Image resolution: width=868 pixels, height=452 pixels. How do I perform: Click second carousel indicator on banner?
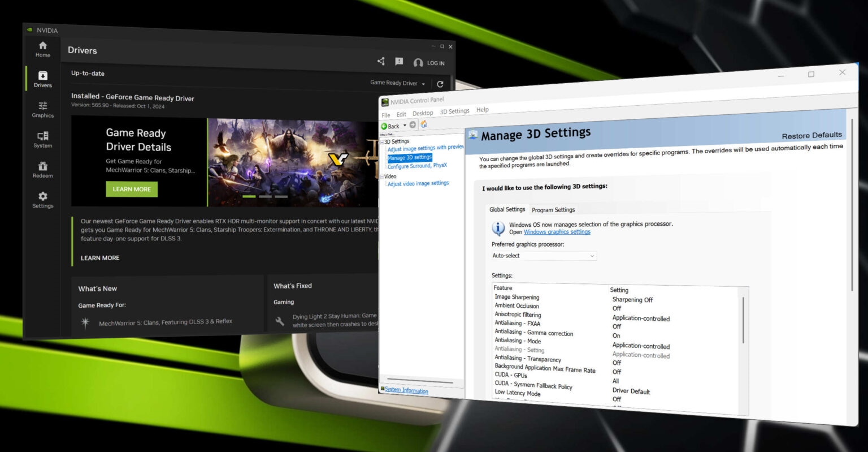(265, 196)
